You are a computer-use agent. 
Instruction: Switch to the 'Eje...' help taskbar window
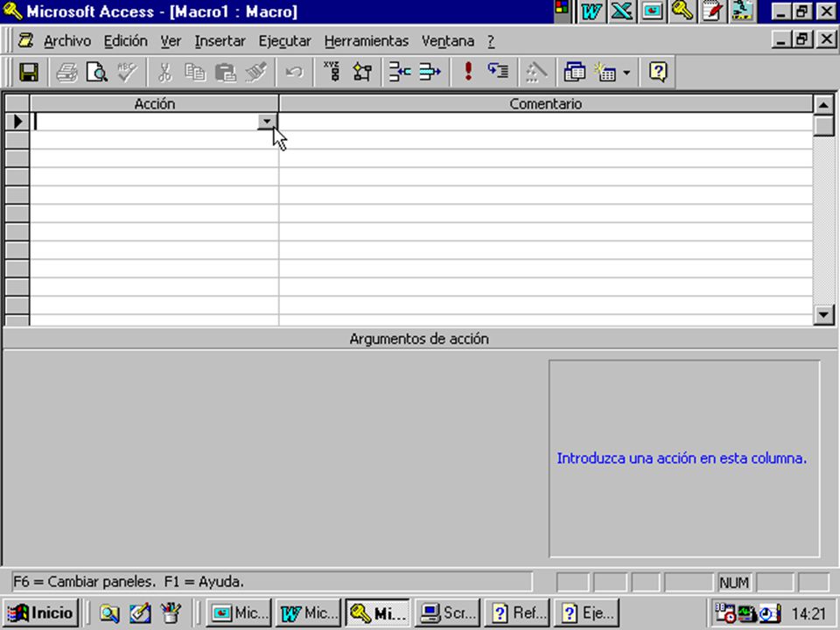tap(586, 612)
